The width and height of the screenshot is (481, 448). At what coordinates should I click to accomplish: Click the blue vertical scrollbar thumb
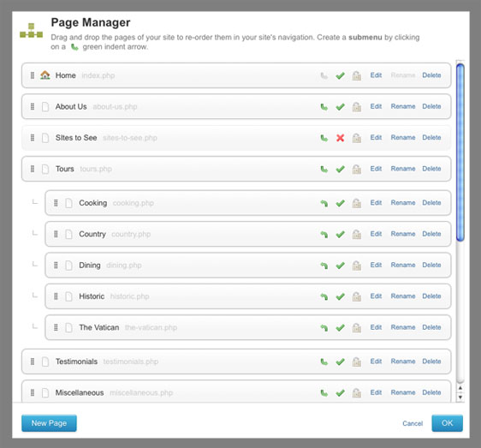(x=460, y=152)
